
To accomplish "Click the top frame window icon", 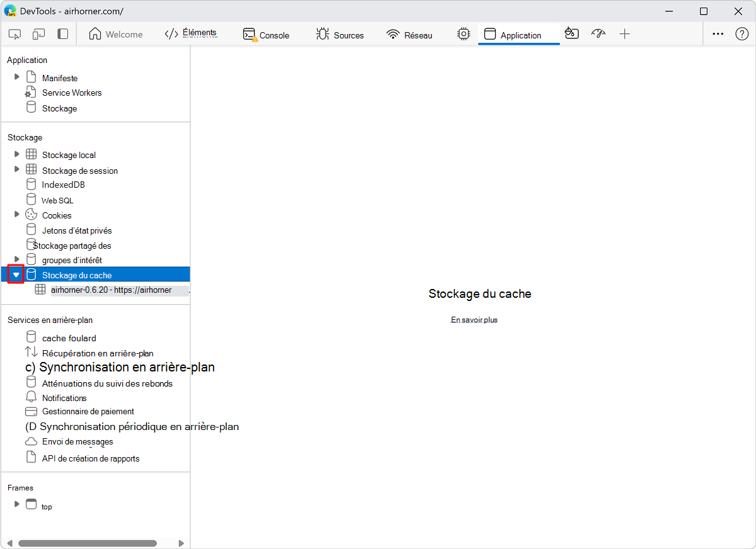I will pos(31,504).
